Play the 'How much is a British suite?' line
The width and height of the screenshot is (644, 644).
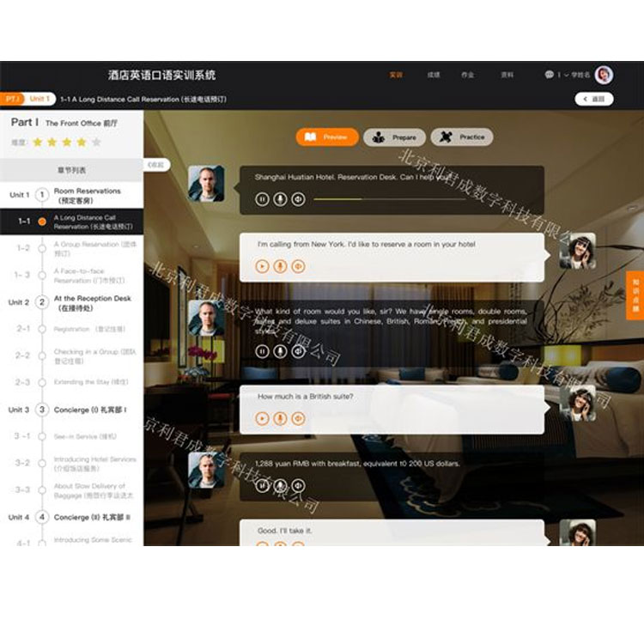pos(262,418)
